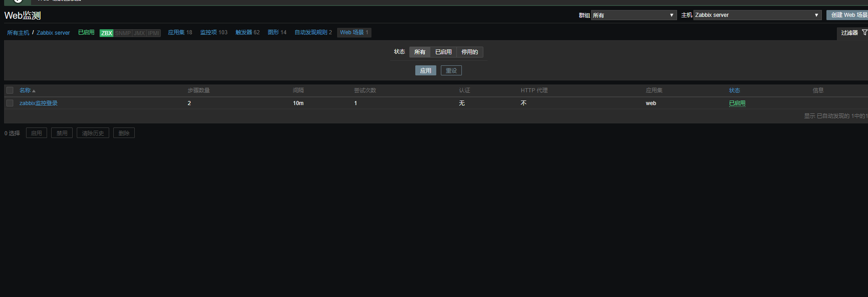Click the SNMP availability badge

pos(123,33)
